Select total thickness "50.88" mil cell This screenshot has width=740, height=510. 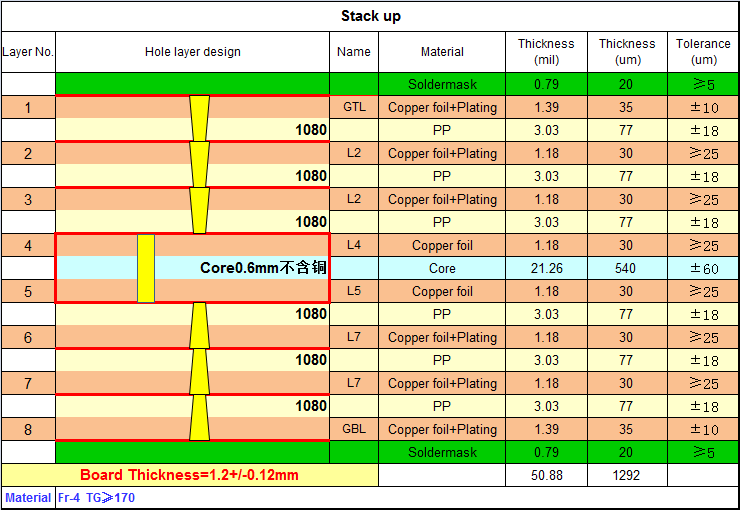[x=547, y=475]
